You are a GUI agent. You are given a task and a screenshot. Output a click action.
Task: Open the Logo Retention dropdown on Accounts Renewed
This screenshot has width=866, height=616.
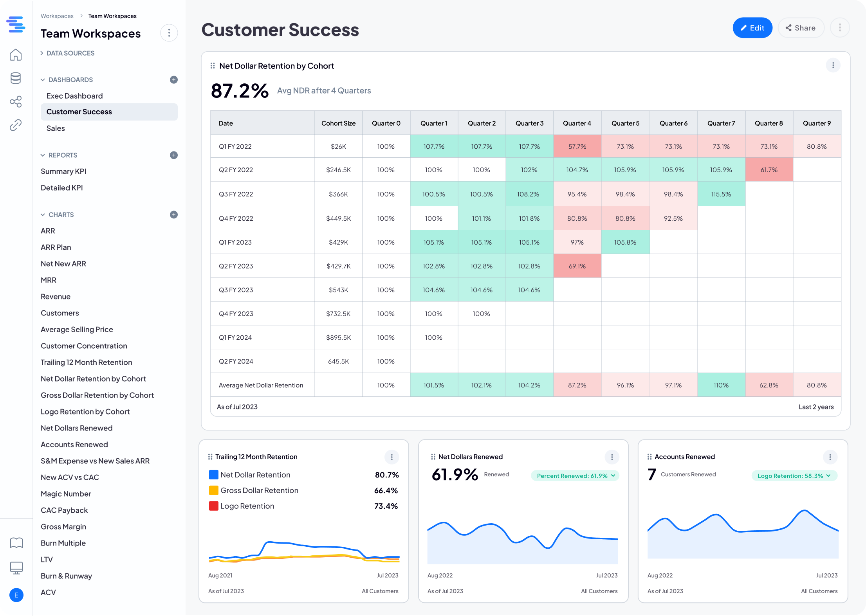tap(794, 476)
